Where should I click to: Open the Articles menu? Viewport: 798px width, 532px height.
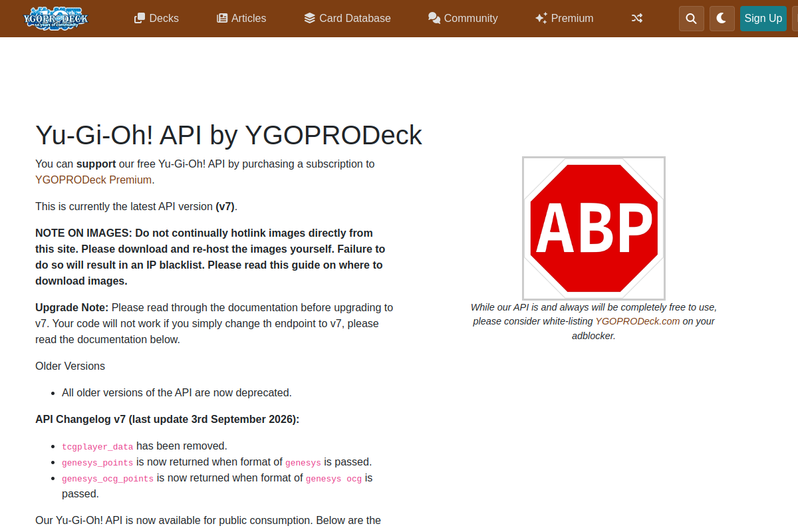241,18
